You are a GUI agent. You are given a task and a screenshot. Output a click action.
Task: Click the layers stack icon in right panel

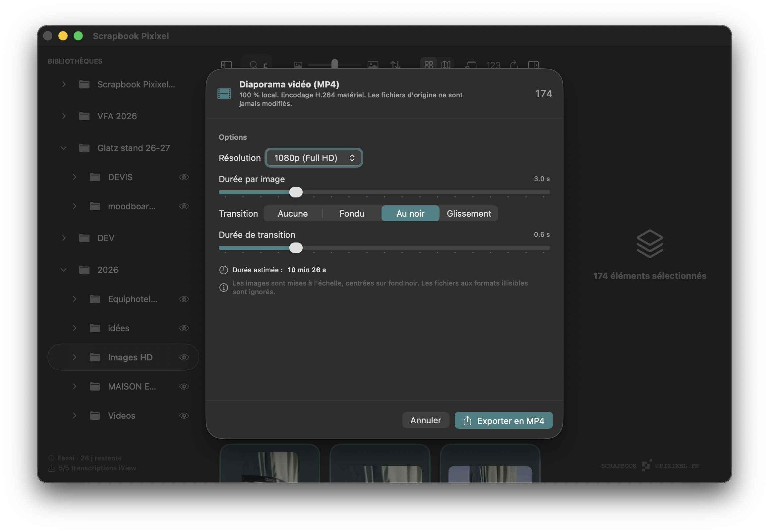tap(650, 244)
